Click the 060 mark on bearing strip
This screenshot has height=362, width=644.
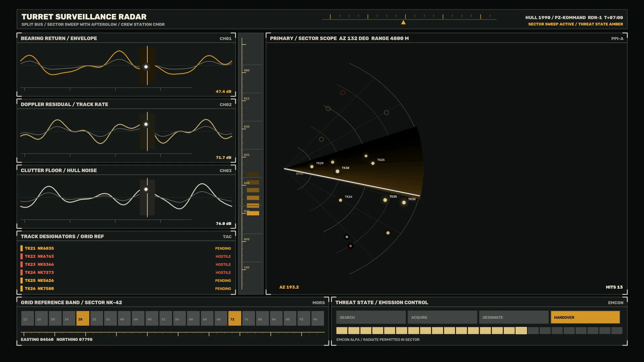click(247, 183)
